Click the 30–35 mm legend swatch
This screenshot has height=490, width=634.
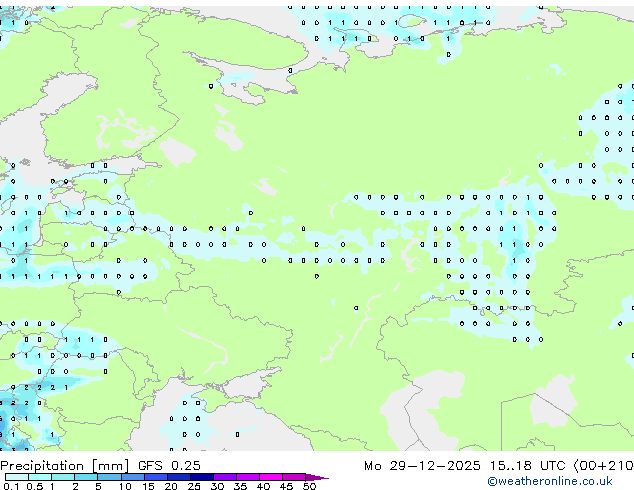[x=224, y=477]
